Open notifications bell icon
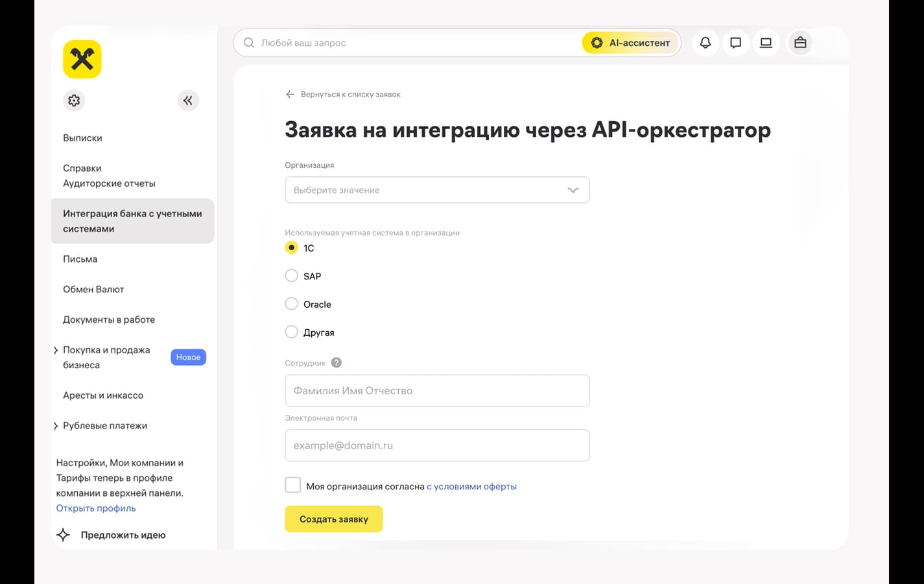The image size is (924, 584). (705, 43)
